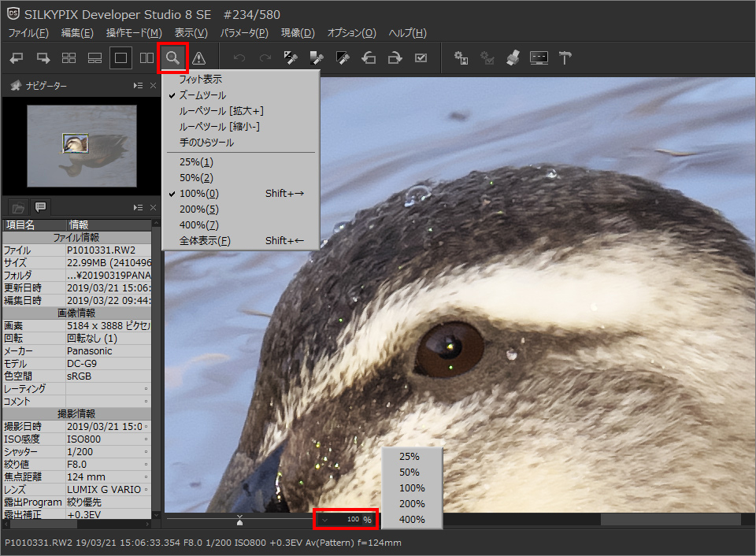This screenshot has height=556, width=756.
Task: Click the highlight warning triangle icon
Action: pos(198,58)
